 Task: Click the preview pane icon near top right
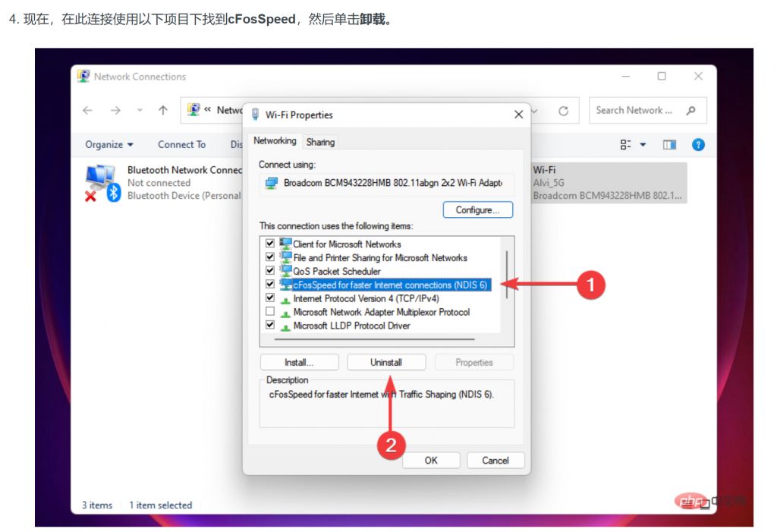668,144
